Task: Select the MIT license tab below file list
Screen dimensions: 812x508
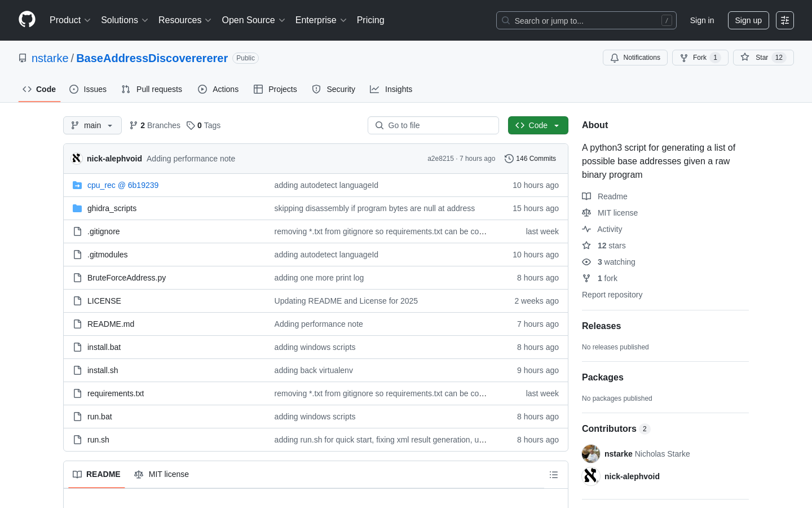Action: coord(161,474)
